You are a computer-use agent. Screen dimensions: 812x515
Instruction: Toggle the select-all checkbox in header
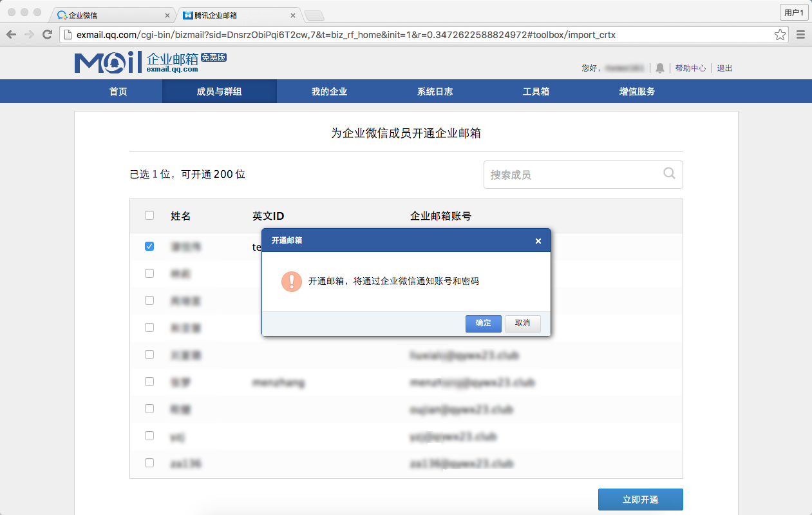[149, 215]
